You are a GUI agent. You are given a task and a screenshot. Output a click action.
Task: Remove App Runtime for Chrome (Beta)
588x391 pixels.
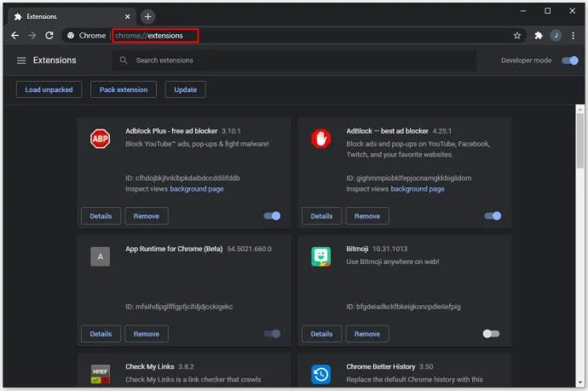(x=147, y=334)
